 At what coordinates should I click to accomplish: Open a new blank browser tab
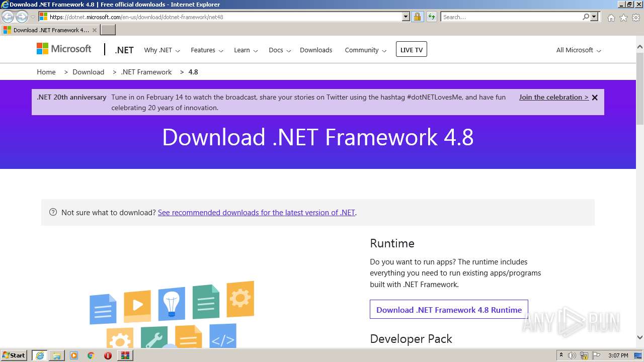[x=108, y=30]
